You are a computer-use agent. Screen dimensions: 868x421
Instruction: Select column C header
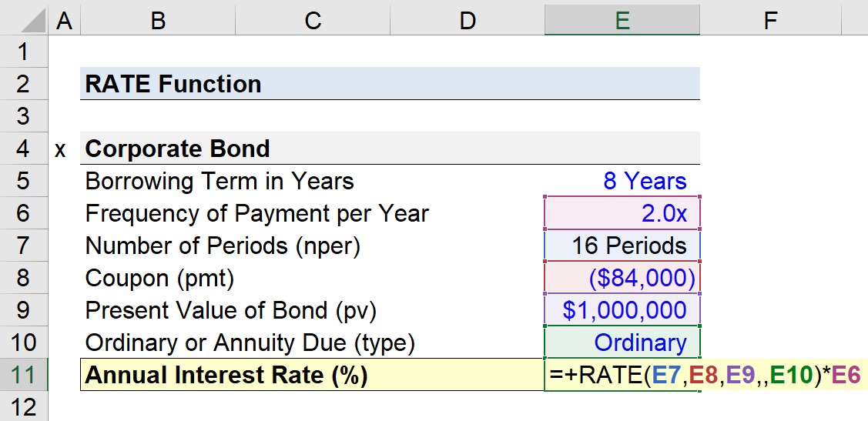(313, 21)
